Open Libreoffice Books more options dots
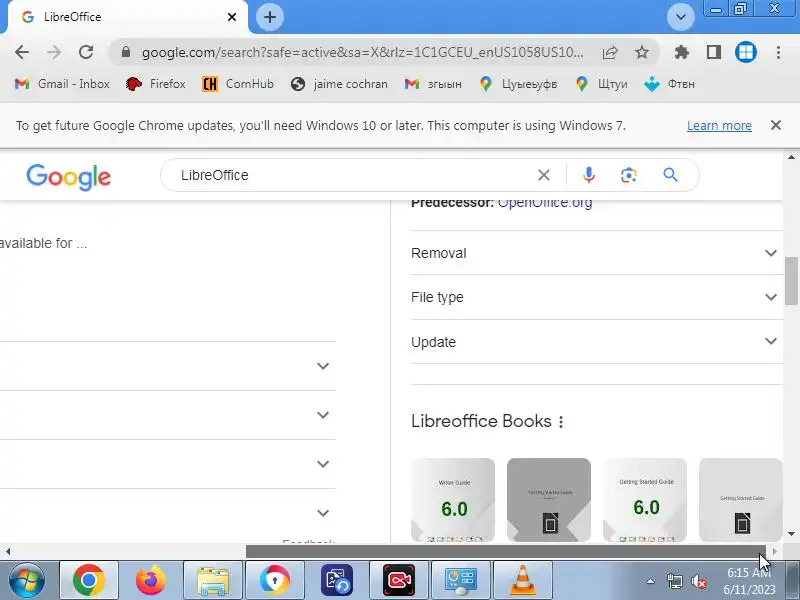 tap(561, 422)
